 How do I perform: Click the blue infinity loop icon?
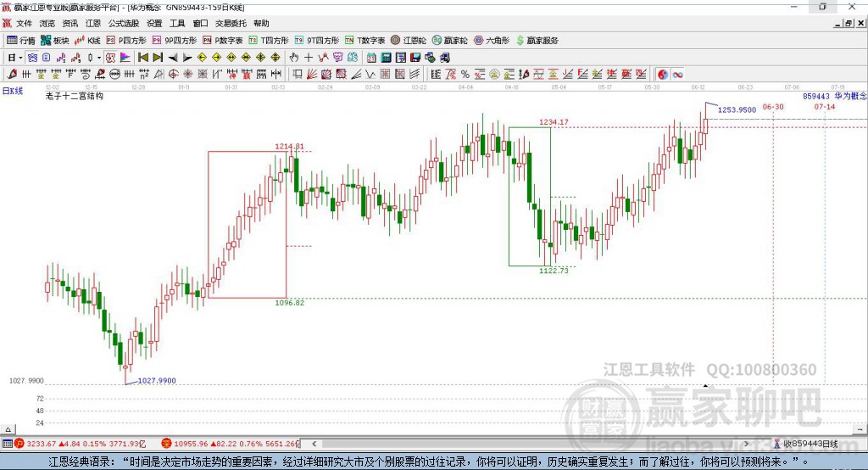coord(677,75)
